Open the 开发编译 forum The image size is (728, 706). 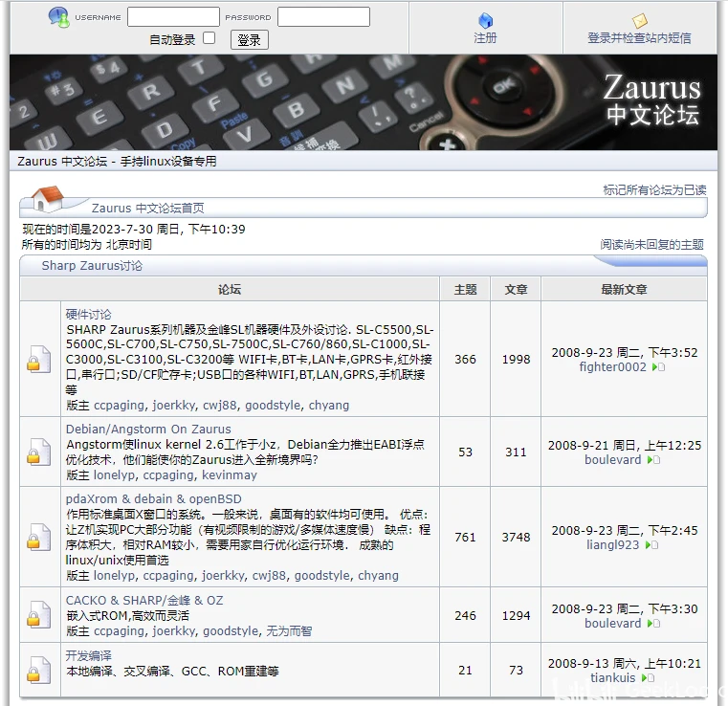click(x=89, y=656)
